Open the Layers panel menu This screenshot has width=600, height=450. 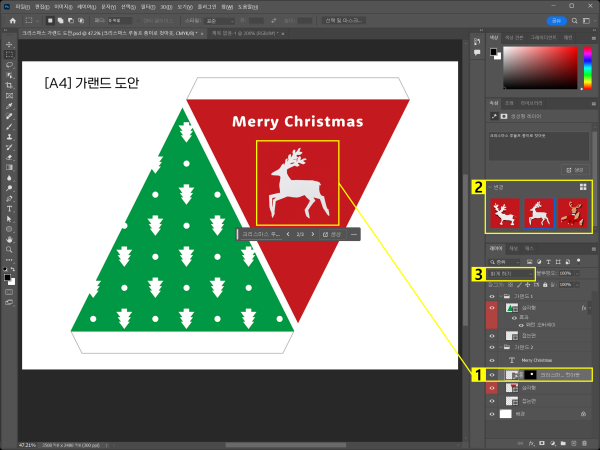(x=593, y=249)
